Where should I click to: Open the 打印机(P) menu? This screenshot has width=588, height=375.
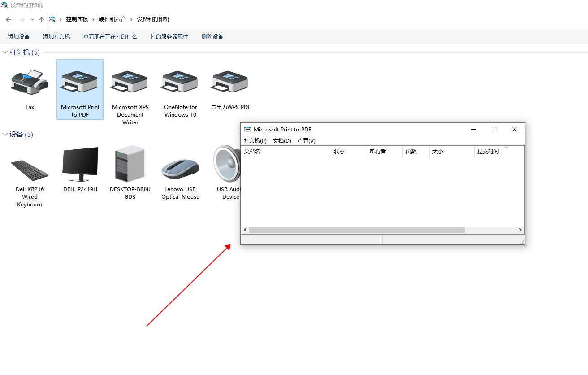(255, 140)
